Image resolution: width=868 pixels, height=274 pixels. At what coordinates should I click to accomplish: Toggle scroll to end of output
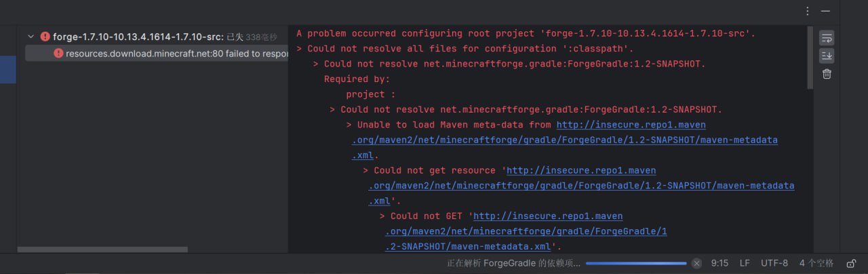pos(827,56)
